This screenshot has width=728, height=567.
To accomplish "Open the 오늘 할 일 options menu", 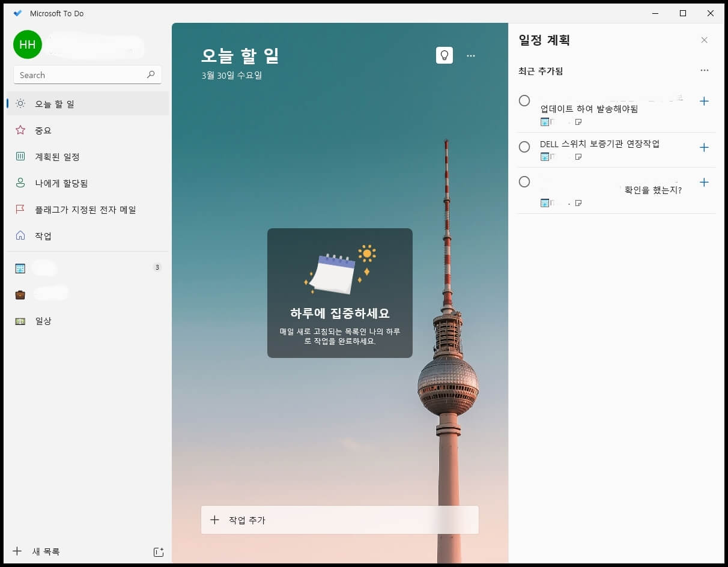I will (471, 55).
